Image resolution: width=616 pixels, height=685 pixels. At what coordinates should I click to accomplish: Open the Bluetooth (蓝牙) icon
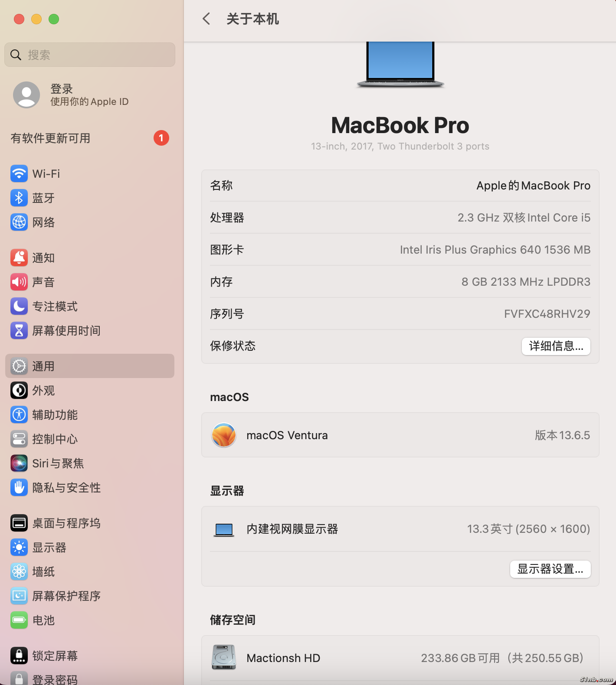coord(19,198)
